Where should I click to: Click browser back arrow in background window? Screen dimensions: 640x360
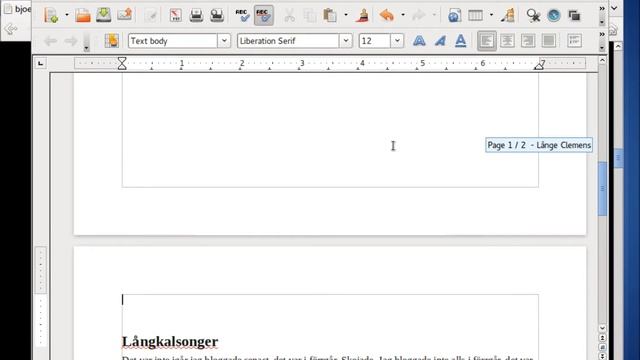(11, 29)
